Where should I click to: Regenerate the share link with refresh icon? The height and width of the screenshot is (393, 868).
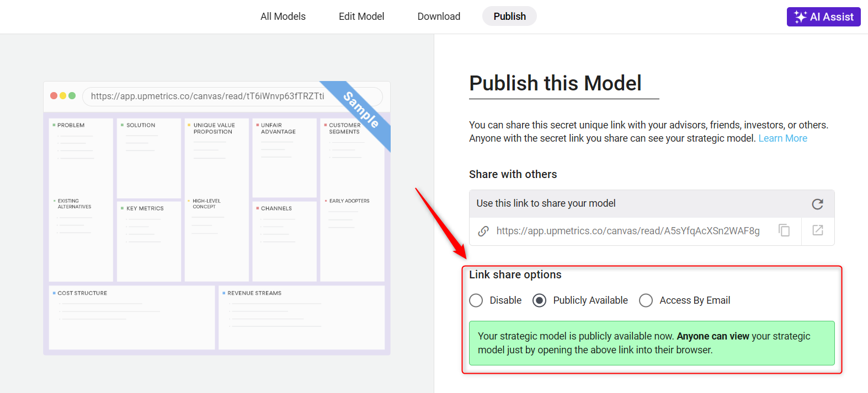pyautogui.click(x=817, y=204)
